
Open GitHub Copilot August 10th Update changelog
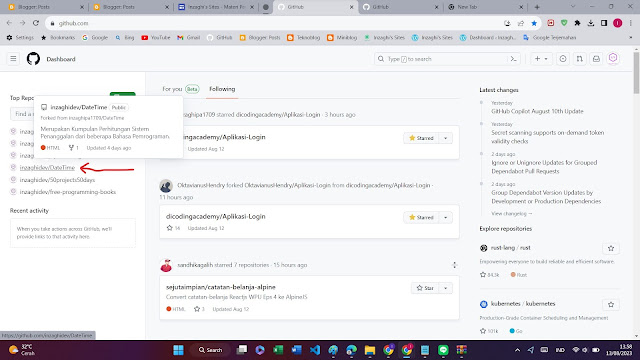pyautogui.click(x=537, y=111)
